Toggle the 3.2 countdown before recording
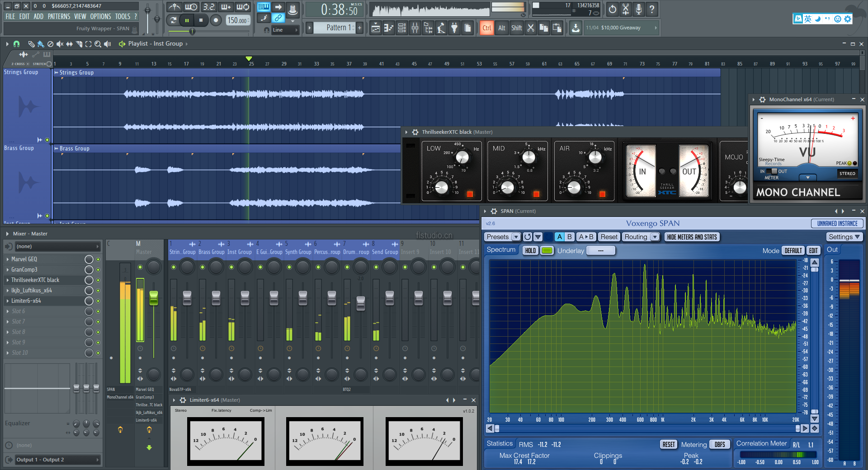 tap(208, 7)
